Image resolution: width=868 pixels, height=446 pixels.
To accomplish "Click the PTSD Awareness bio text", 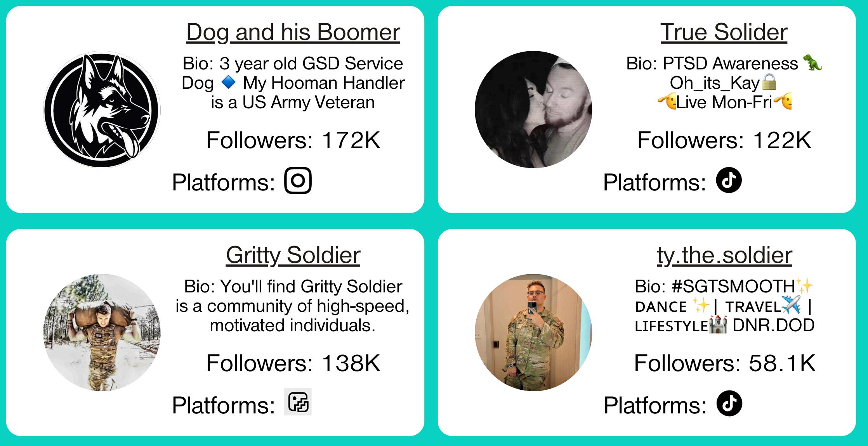I will tap(724, 83).
